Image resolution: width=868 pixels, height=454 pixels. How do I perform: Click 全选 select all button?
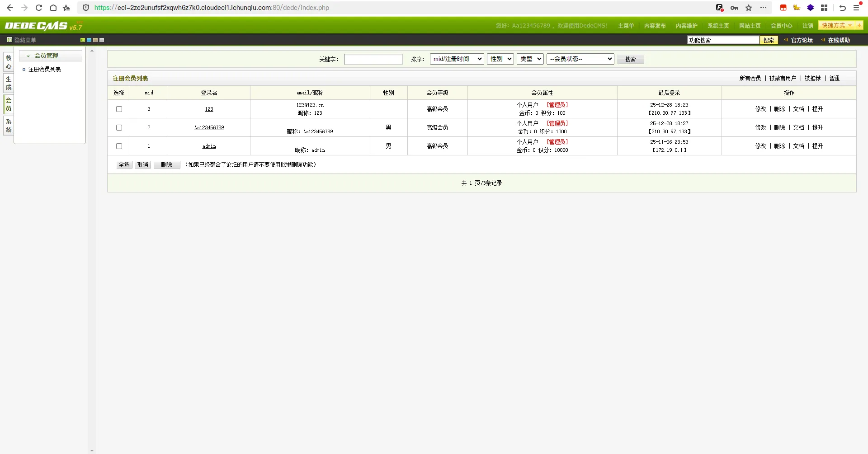click(x=124, y=165)
